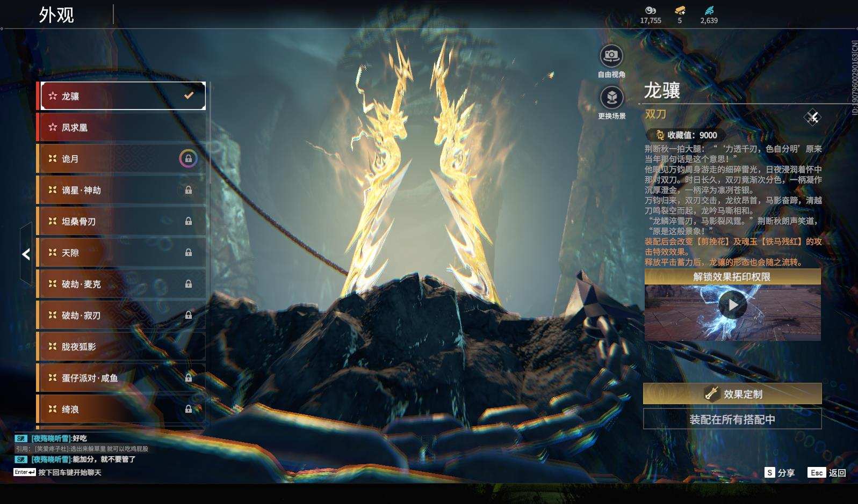Return using the Esc 返回 button
Viewport: 858px width, 504px height.
tap(827, 473)
